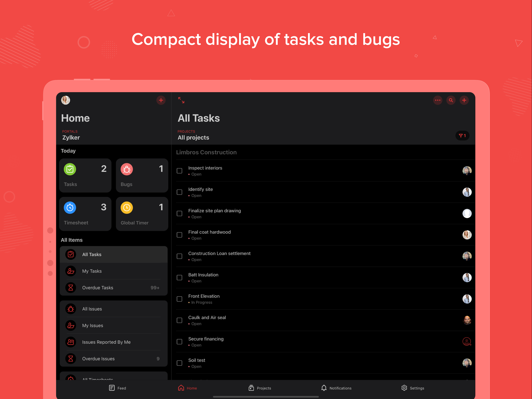Select Issues Reported By Me icon
532x399 pixels.
click(x=71, y=342)
